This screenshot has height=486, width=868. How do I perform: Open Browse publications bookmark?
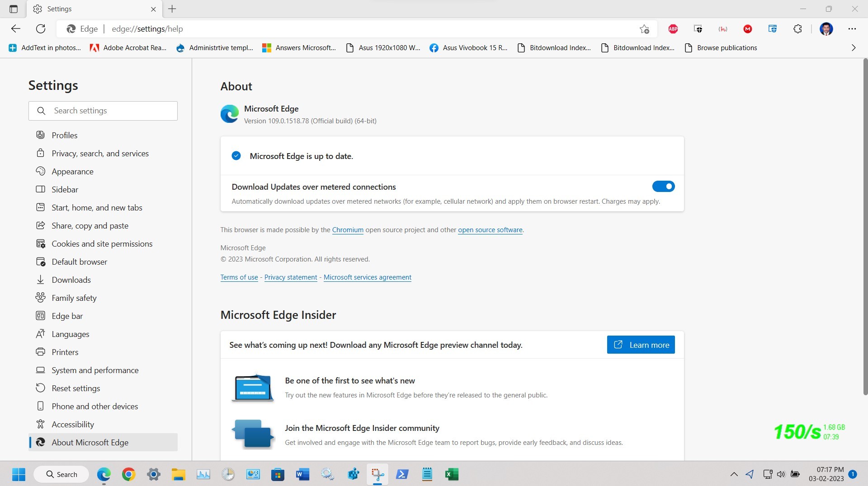(x=721, y=48)
